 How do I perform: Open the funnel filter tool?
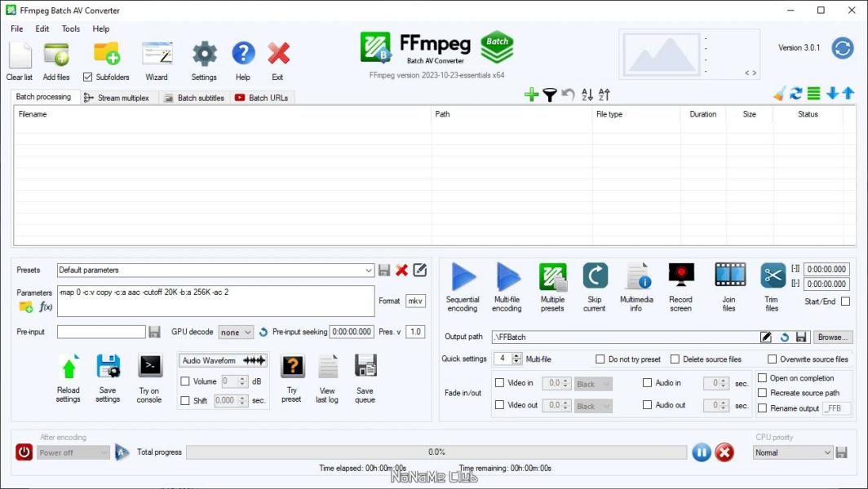coord(549,95)
